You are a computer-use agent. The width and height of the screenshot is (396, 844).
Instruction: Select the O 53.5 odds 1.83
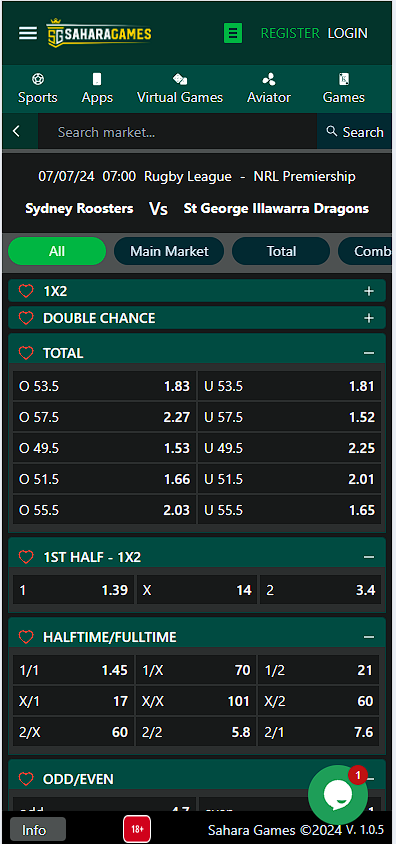104,386
